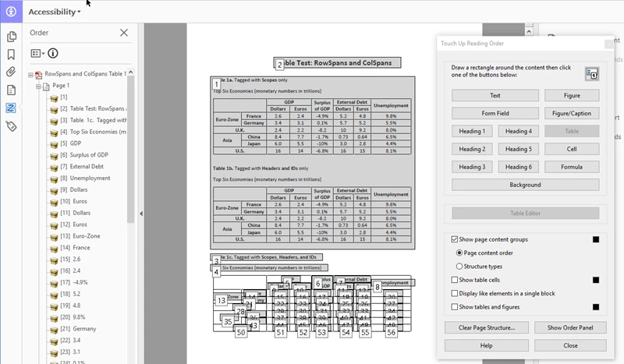
Task: Click Show Order Panel button
Action: 570,328
